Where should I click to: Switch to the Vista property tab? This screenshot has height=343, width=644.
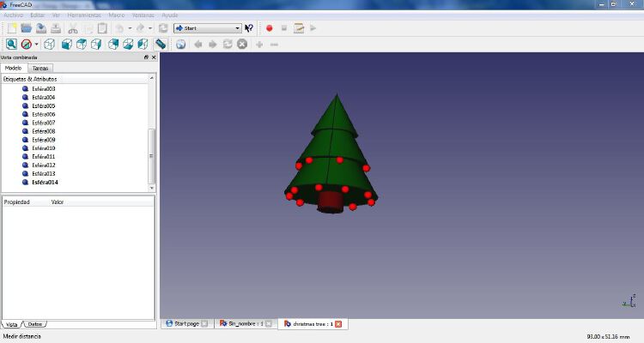[x=11, y=324]
